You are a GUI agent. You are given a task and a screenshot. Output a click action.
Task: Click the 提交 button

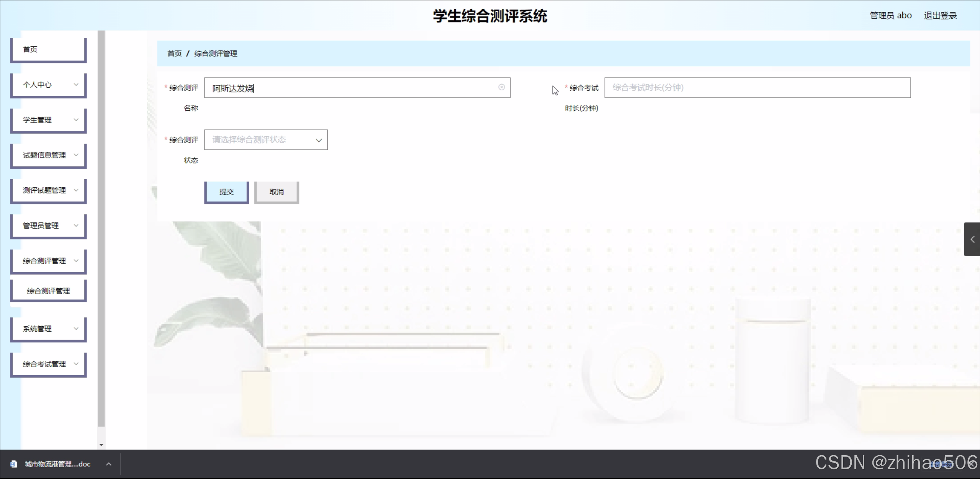tap(226, 192)
